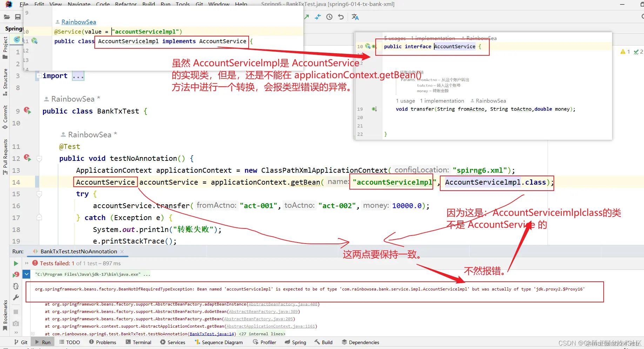The image size is (644, 349).
Task: Expand the folded import statement
Action: point(39,75)
